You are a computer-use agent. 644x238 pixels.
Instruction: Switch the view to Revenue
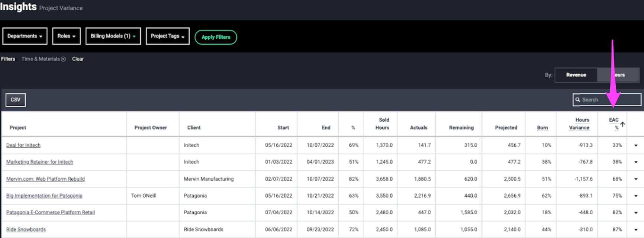click(x=576, y=75)
